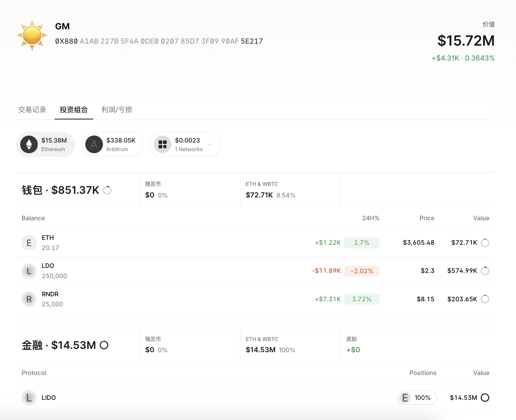
Task: Click the RNDR token icon
Action: point(29,299)
